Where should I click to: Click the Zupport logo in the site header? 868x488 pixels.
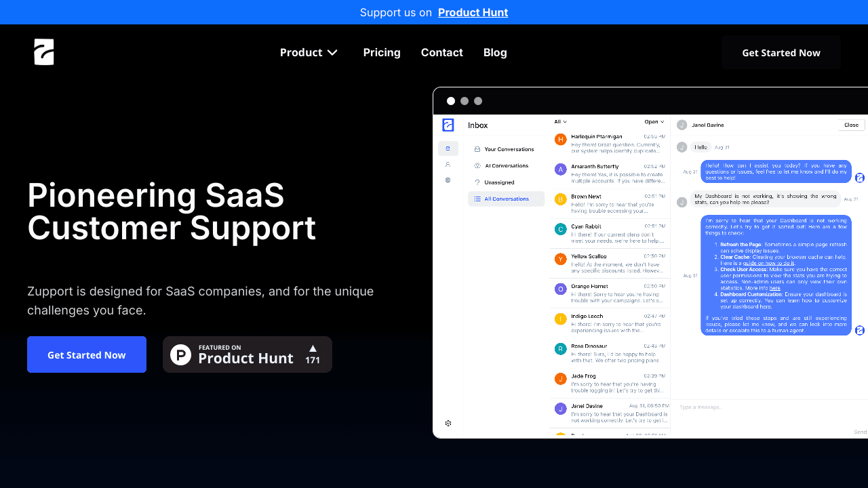coord(44,52)
